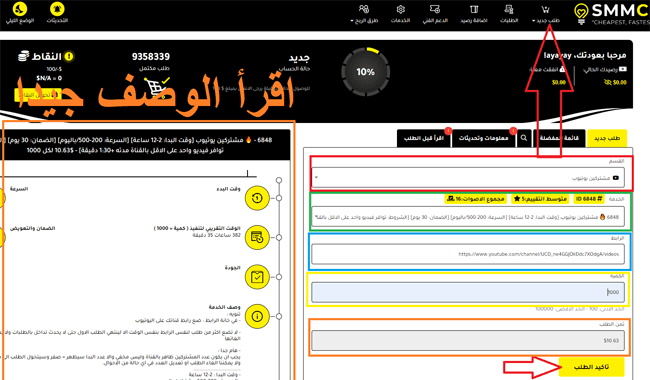Open the service selection field 6848

pyautogui.click(x=468, y=217)
